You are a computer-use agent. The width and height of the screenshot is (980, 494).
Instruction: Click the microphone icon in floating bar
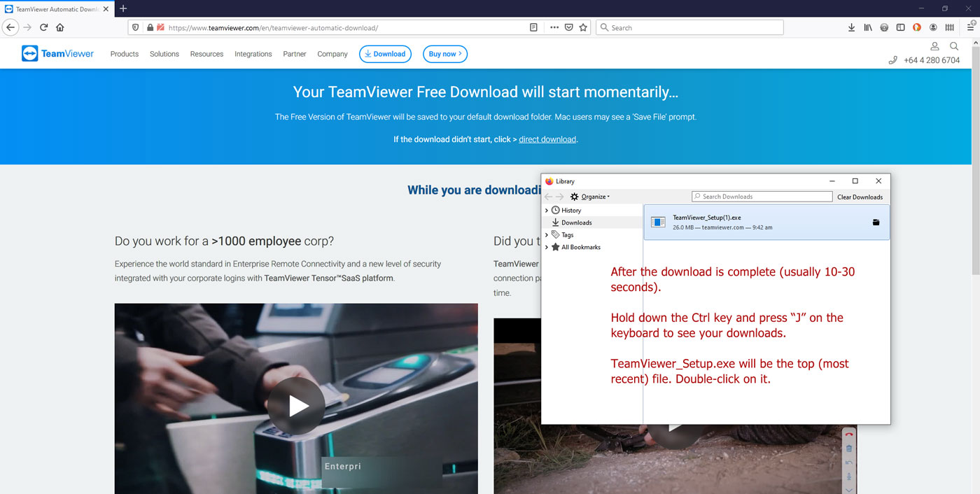click(849, 477)
